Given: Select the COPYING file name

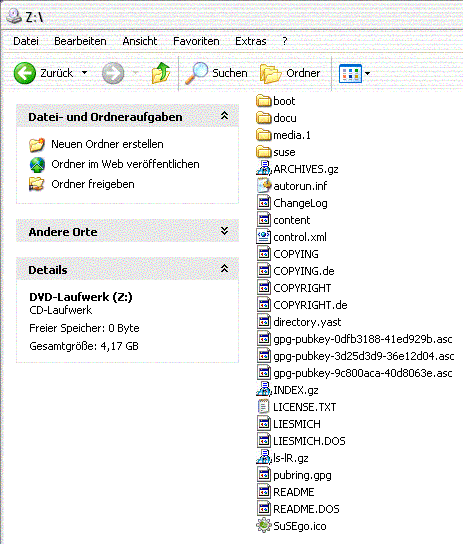Looking at the screenshot, I should click(296, 254).
